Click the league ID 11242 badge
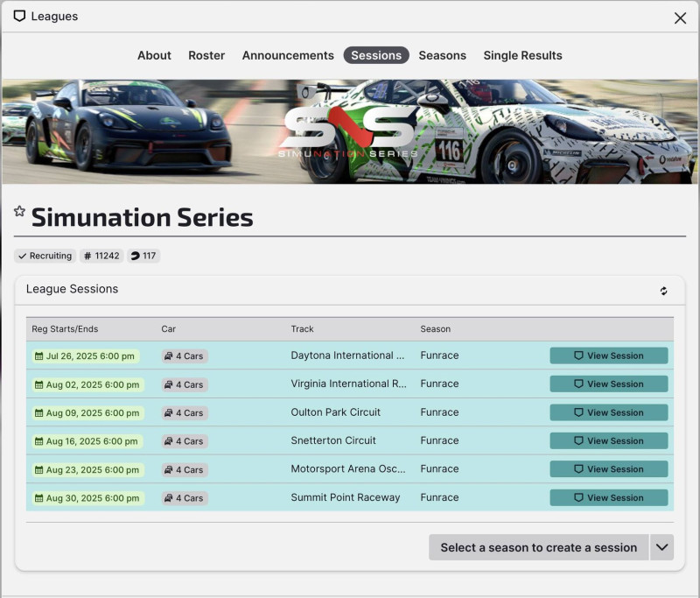This screenshot has width=700, height=598. tap(101, 256)
